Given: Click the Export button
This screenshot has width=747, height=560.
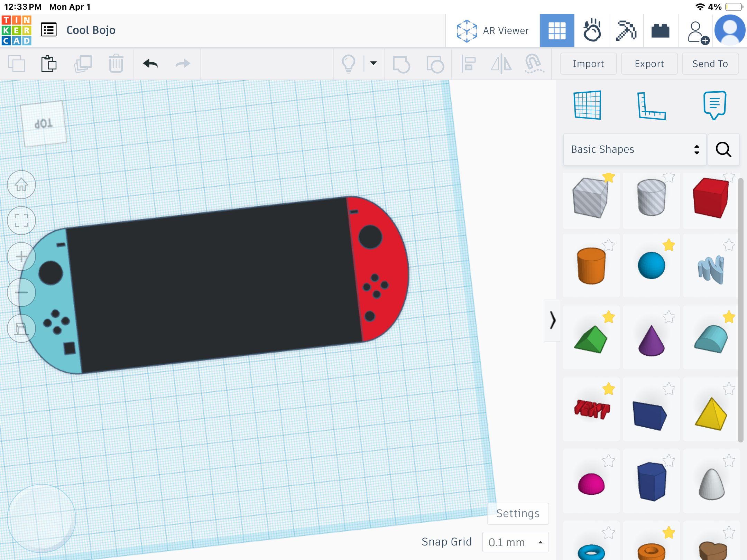Looking at the screenshot, I should 649,64.
